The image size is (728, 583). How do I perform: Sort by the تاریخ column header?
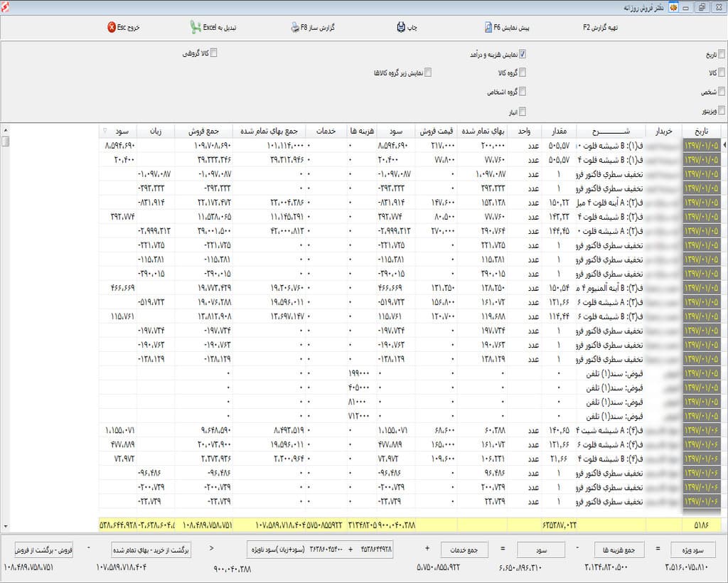pos(702,131)
